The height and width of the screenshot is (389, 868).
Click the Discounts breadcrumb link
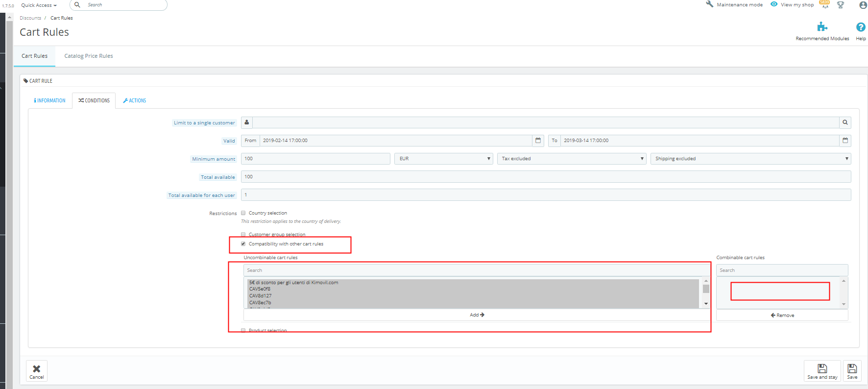(30, 18)
